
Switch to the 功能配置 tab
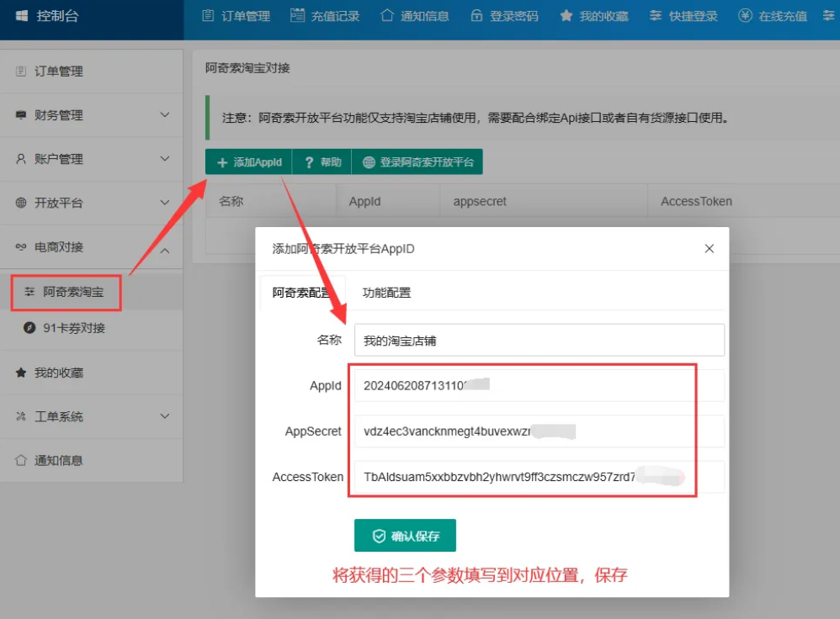tap(386, 293)
